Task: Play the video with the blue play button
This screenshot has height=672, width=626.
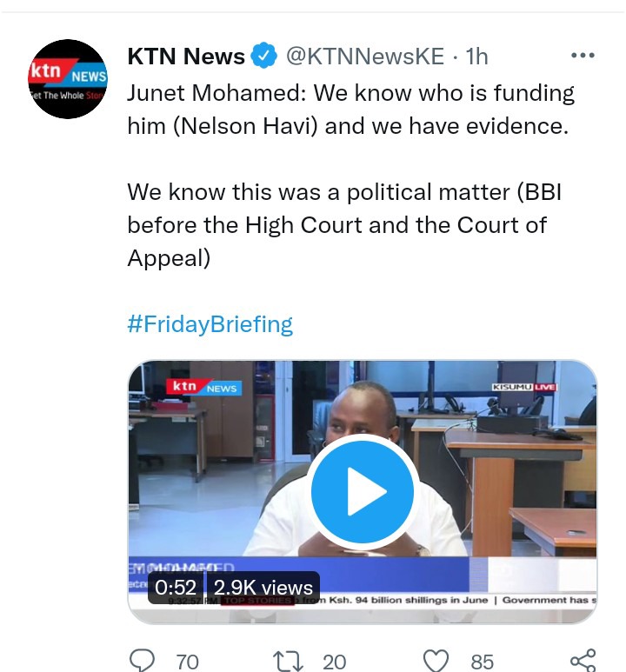Action: [363, 491]
